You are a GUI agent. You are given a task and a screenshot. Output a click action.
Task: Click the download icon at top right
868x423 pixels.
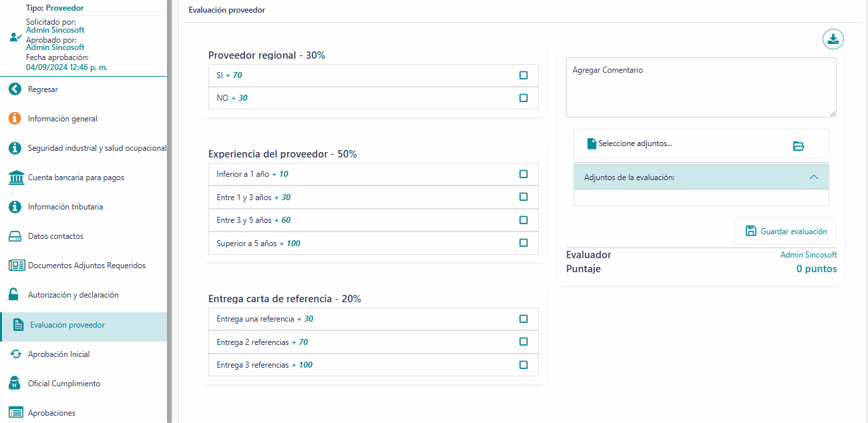pyautogui.click(x=833, y=39)
